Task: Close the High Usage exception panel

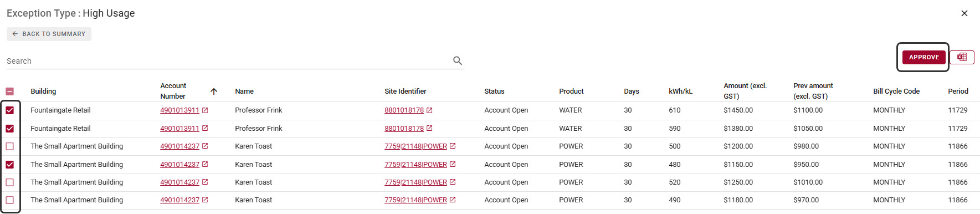Action: point(964,13)
